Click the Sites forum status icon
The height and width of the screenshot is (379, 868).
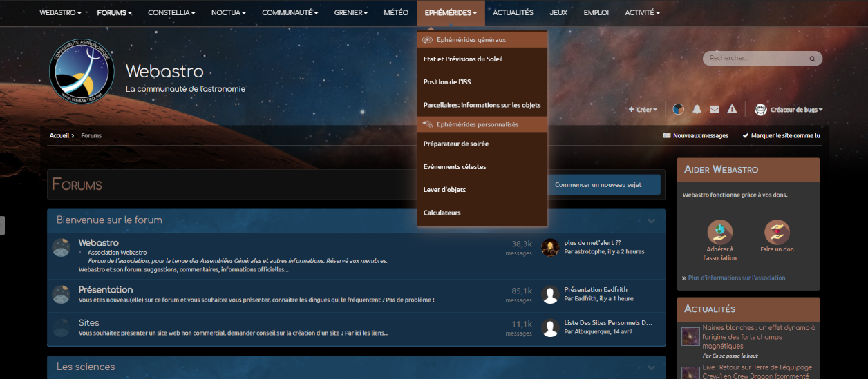pyautogui.click(x=62, y=328)
